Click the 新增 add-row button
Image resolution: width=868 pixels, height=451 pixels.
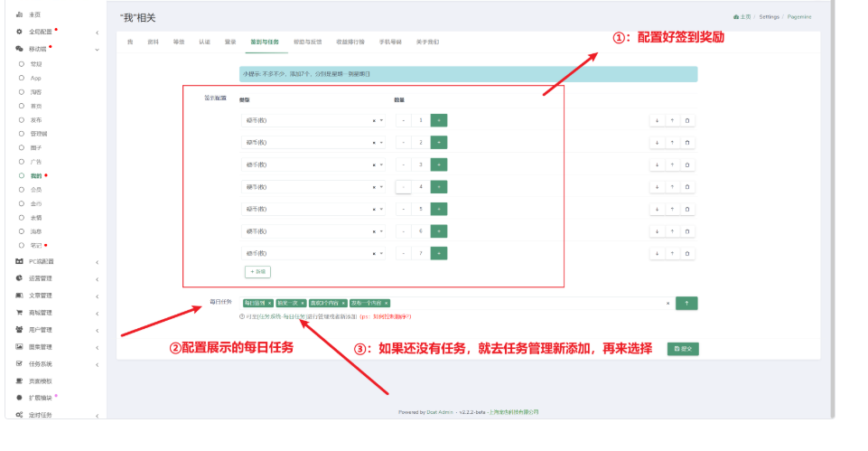tap(257, 272)
